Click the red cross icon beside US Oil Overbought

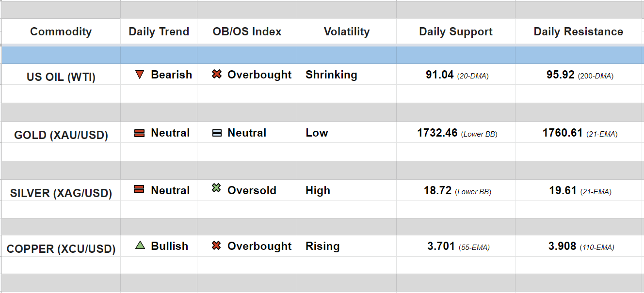tap(217, 75)
